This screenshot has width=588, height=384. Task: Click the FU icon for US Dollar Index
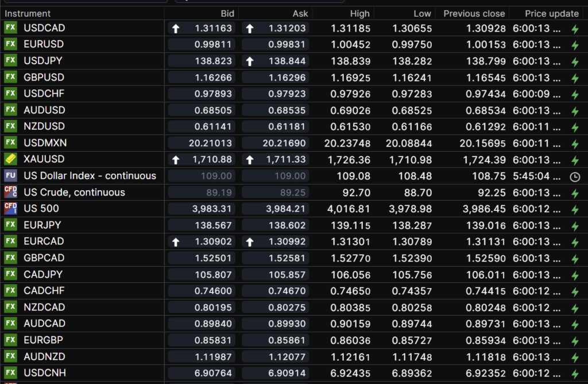coord(10,176)
